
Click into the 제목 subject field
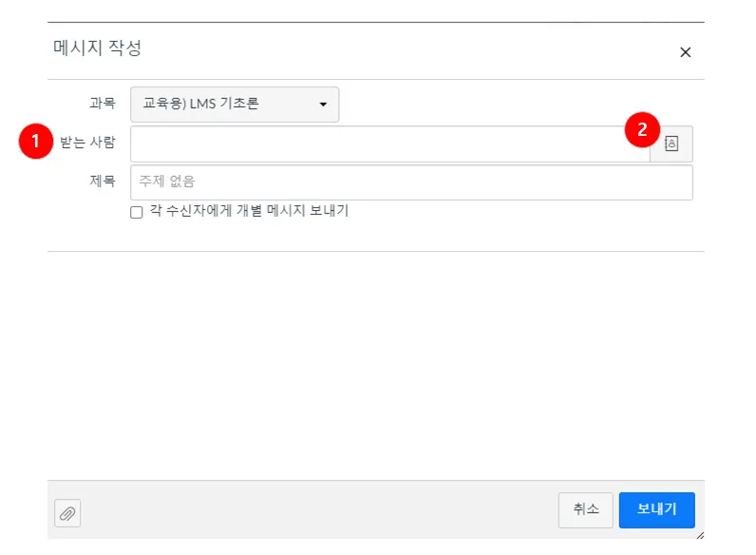411,182
